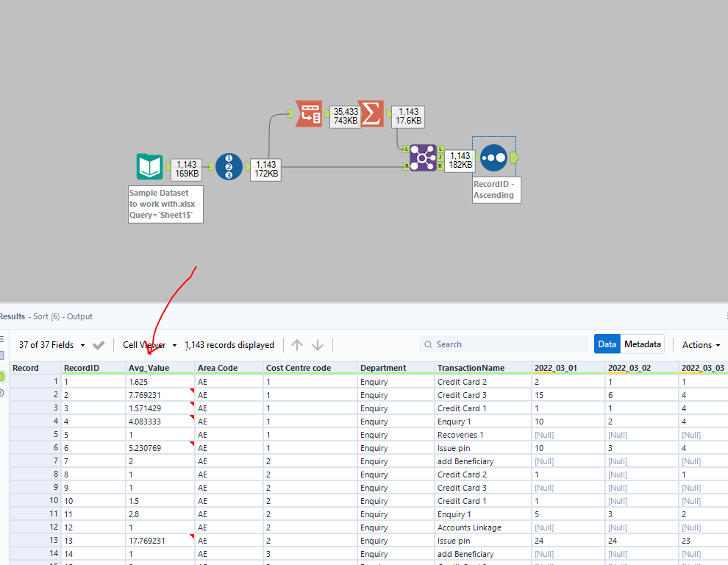Viewport: 728px width, 565px height.
Task: Open the orange Transpose tool
Action: pyautogui.click(x=308, y=114)
